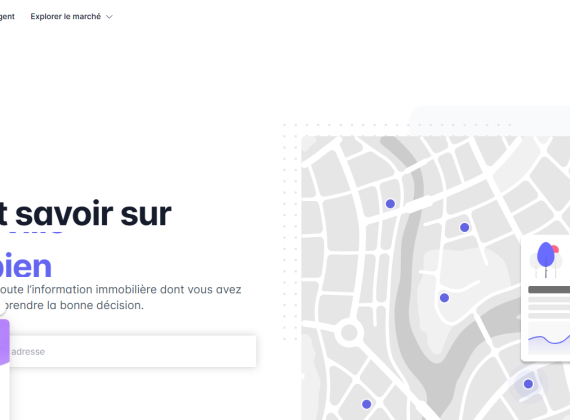Screen dimensions: 570x420
Task: Click the adresse search input field
Action: tap(133, 351)
